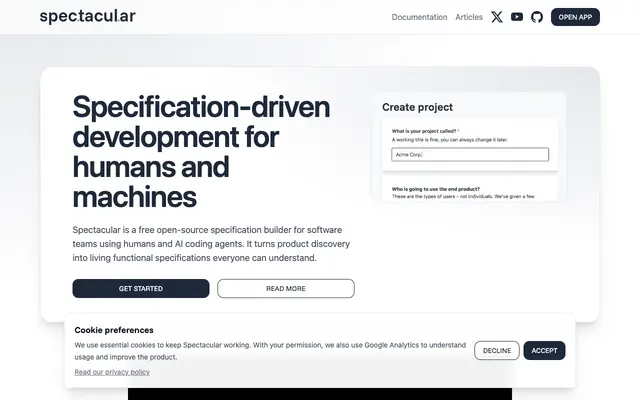Viewport: 640px width, 400px height.
Task: Follow the Read our privacy policy link
Action: 112,372
